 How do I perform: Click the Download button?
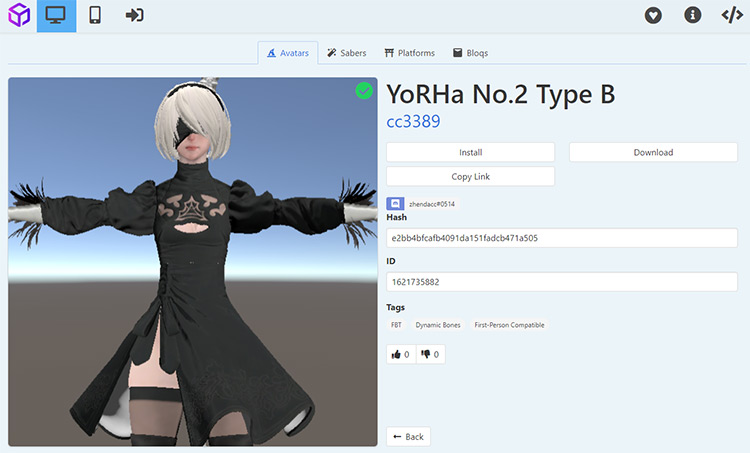pyautogui.click(x=653, y=152)
